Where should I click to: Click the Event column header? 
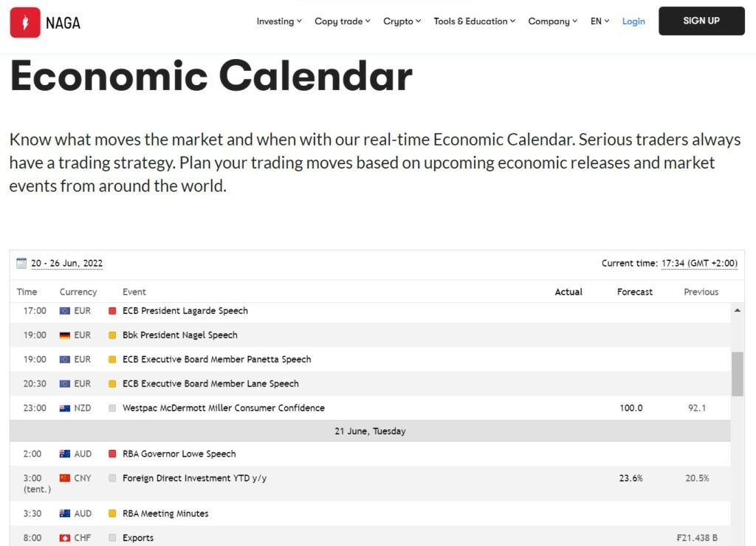pyautogui.click(x=134, y=292)
